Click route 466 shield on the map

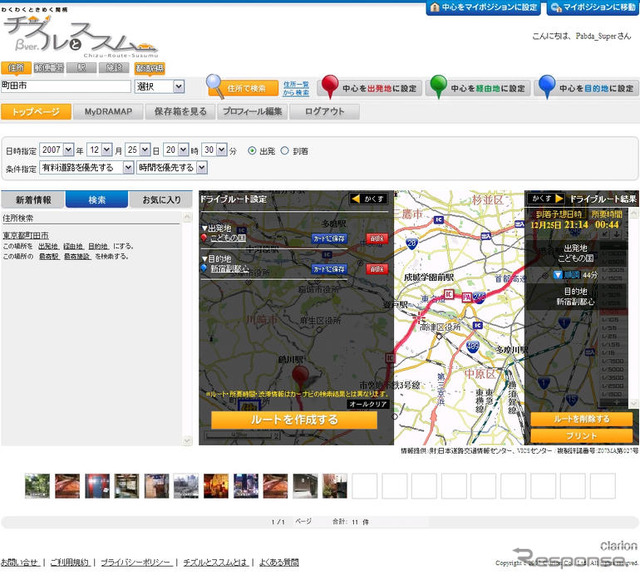(473, 346)
